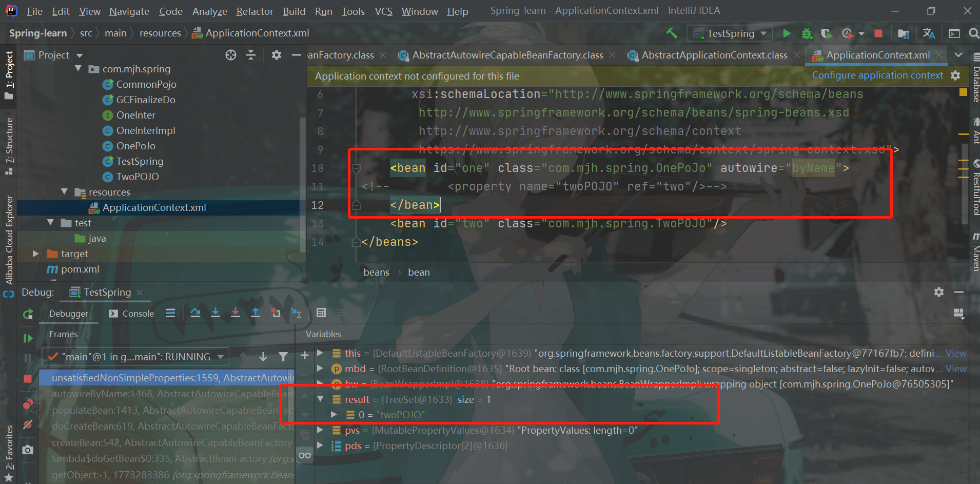View breakpoints in the Debug sidebar
Viewport: 980px width, 484px height.
pyautogui.click(x=28, y=404)
